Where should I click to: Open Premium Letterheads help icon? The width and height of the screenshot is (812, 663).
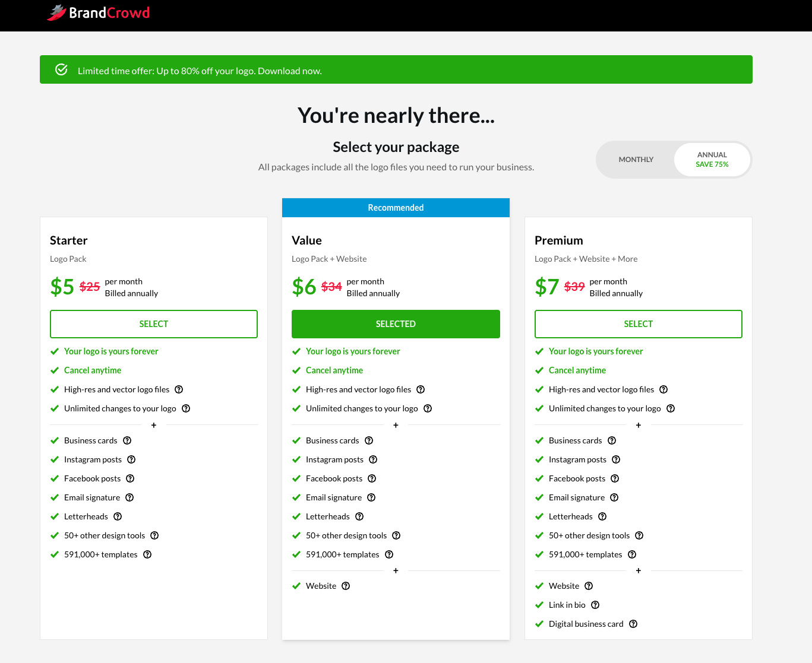pyautogui.click(x=602, y=516)
